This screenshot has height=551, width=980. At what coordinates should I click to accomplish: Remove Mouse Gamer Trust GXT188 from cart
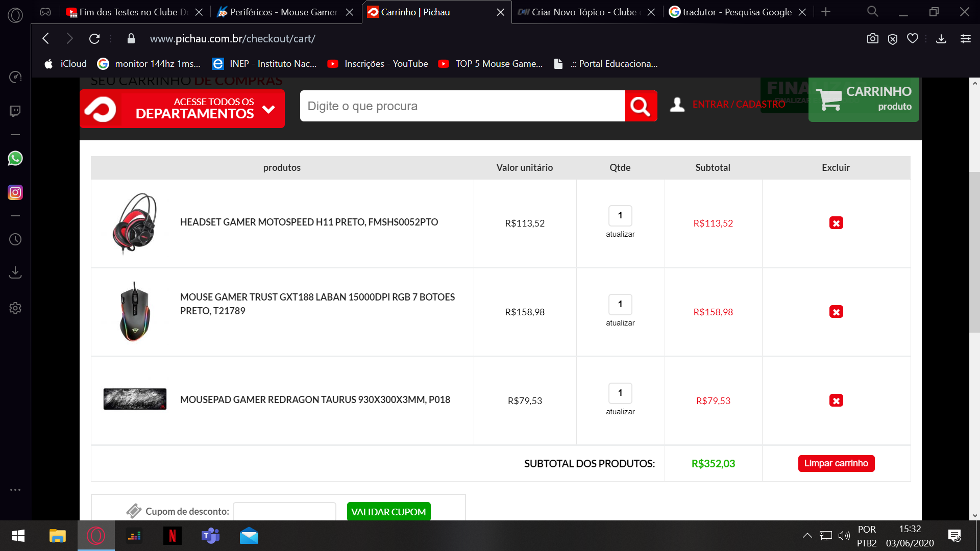click(836, 312)
